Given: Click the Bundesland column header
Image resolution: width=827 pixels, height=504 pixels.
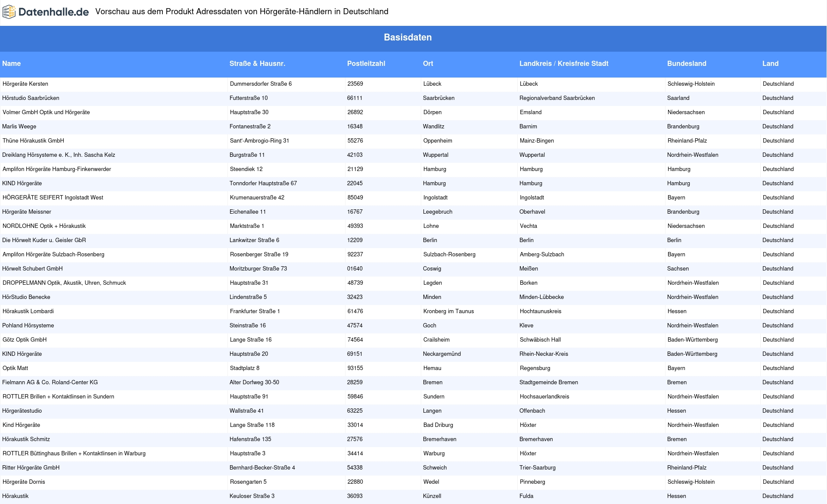Looking at the screenshot, I should pyautogui.click(x=687, y=63).
